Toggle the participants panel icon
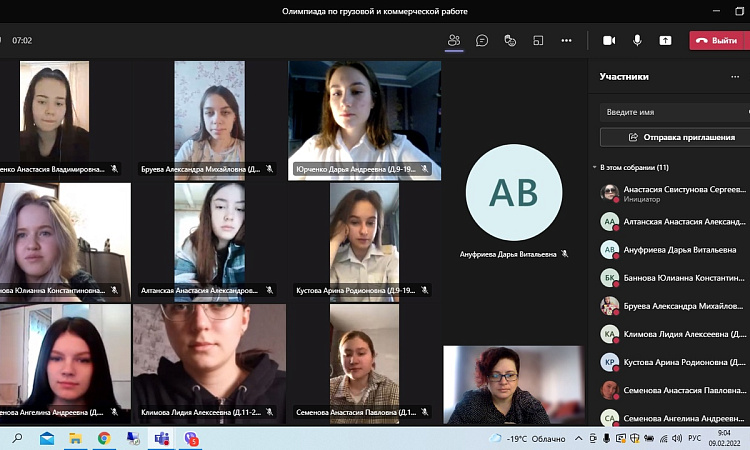 (454, 41)
